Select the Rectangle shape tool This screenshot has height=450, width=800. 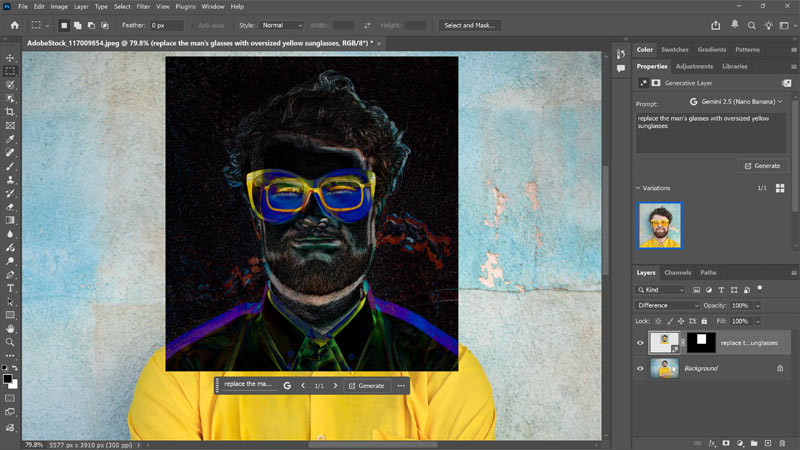pyautogui.click(x=10, y=315)
